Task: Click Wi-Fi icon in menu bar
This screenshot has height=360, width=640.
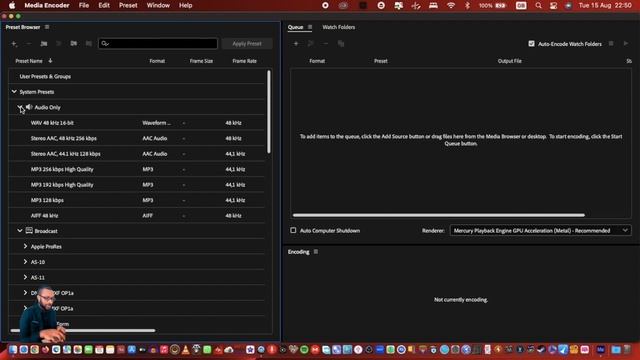Action: click(x=451, y=5)
